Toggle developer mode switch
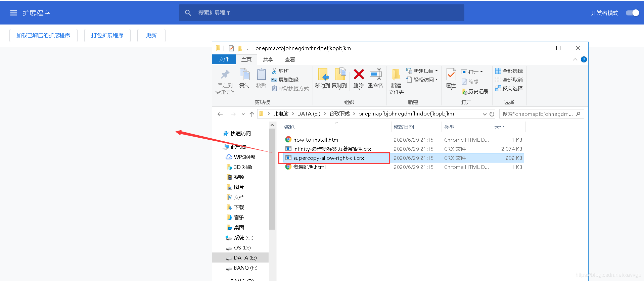The height and width of the screenshot is (281, 644). [x=632, y=13]
